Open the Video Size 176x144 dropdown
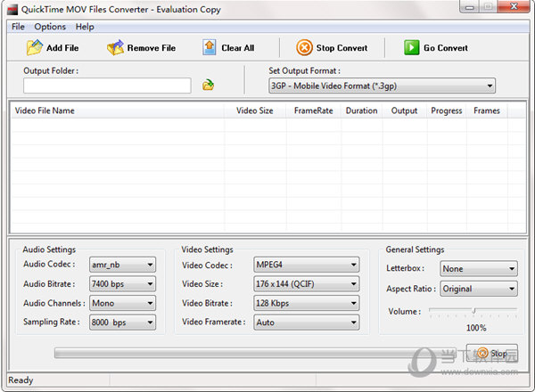The image size is (535, 392). pyautogui.click(x=307, y=284)
